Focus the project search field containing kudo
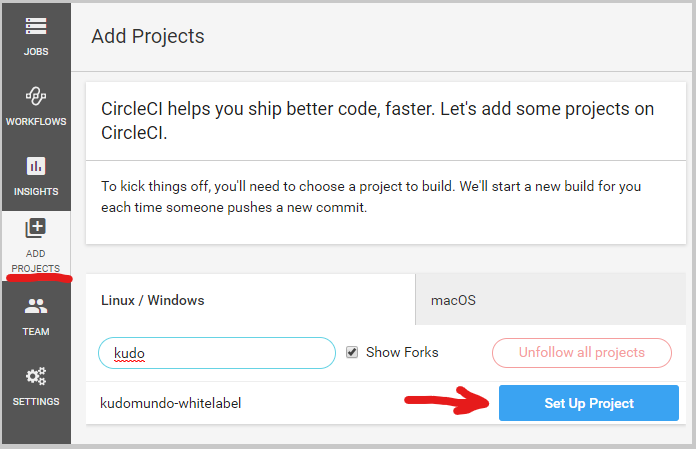 (217, 353)
